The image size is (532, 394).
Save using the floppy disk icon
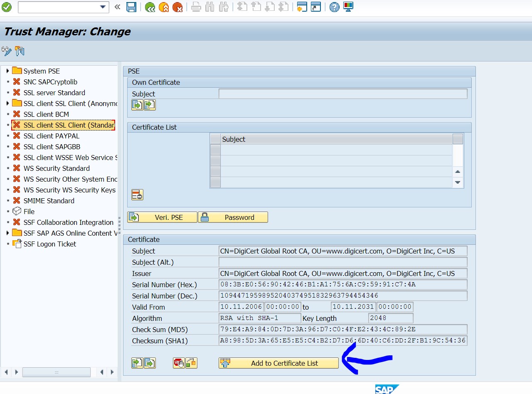pos(131,7)
